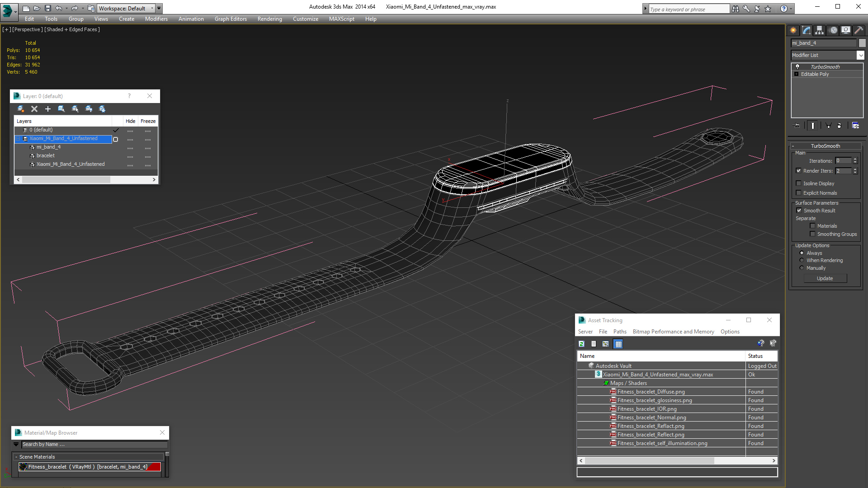Click the Make Unique icon below modifier stack
The image size is (868, 488).
pos(828,126)
